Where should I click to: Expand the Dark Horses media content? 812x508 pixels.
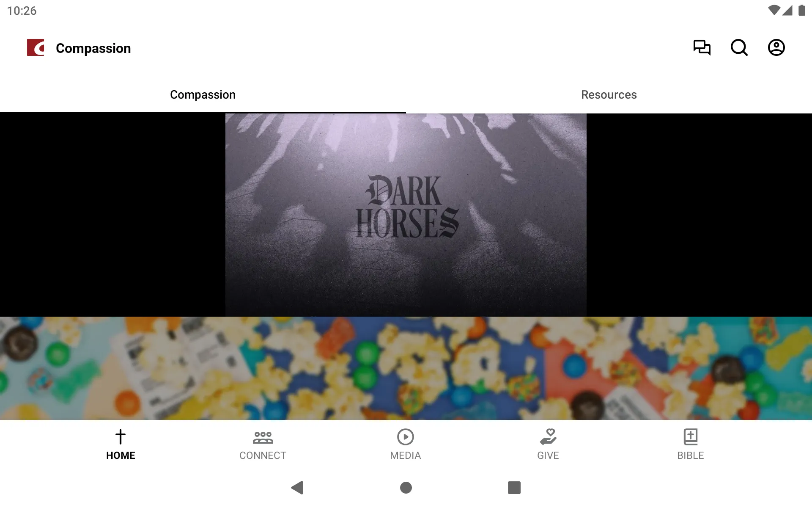[x=406, y=214]
